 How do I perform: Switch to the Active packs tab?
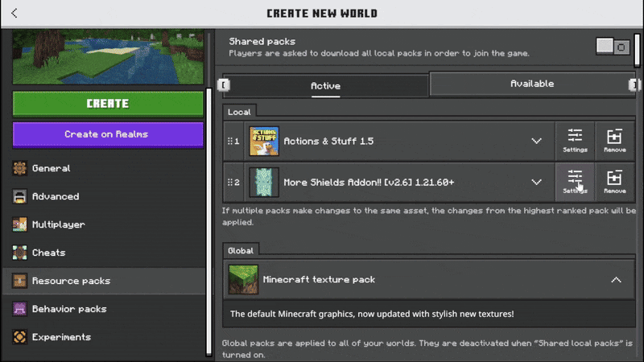pos(325,86)
